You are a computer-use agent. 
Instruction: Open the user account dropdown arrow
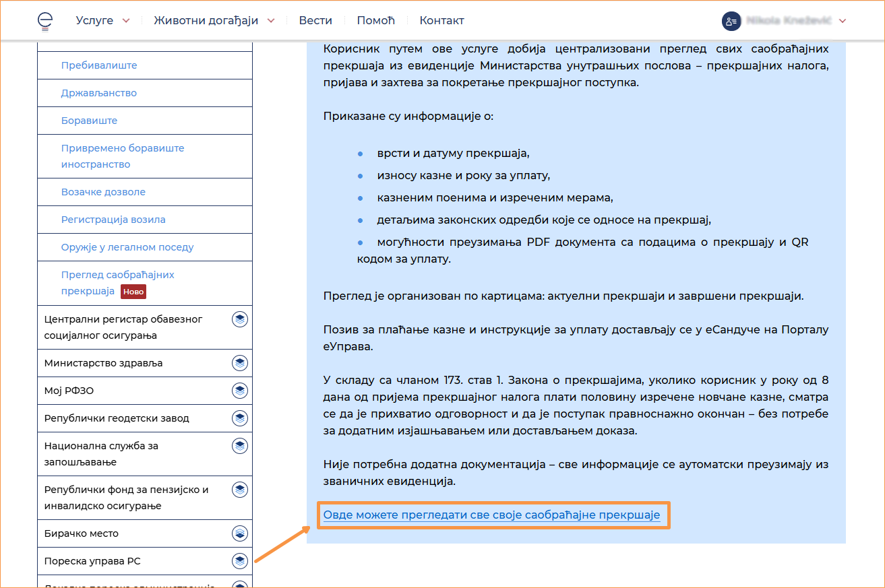[842, 21]
